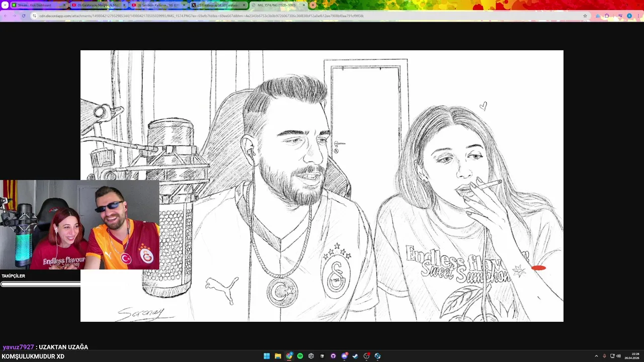Open File Explorer from the taskbar
This screenshot has height=362, width=644.
278,356
